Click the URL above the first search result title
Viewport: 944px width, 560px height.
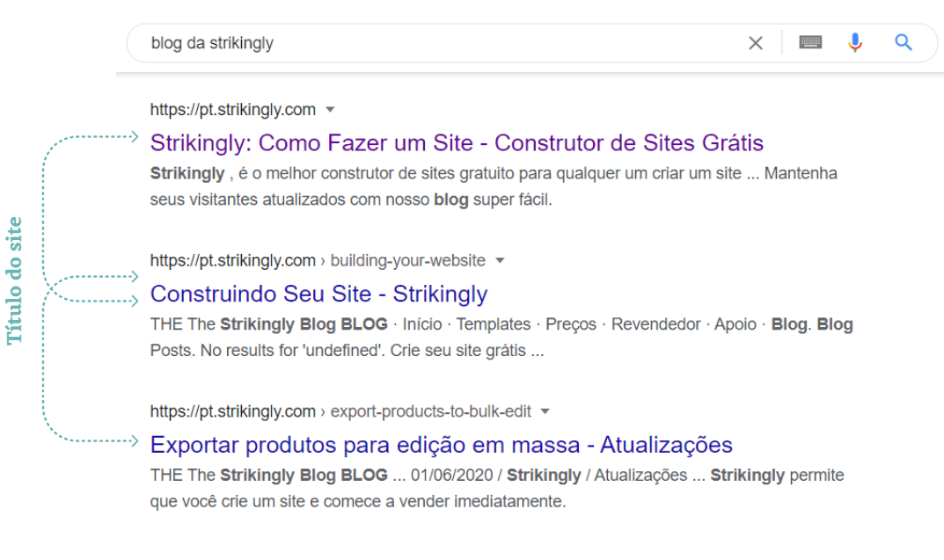232,110
